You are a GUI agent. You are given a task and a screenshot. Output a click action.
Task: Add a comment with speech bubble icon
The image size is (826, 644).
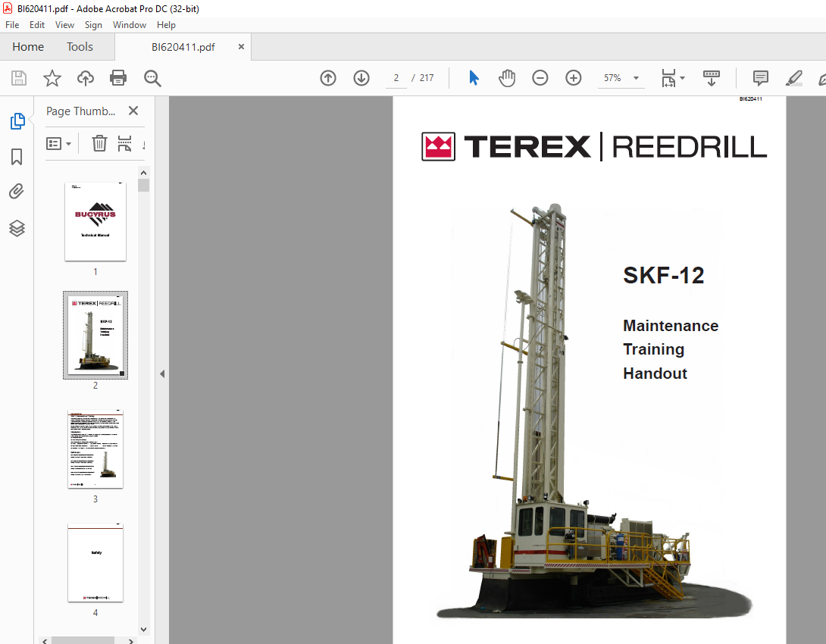(x=760, y=79)
